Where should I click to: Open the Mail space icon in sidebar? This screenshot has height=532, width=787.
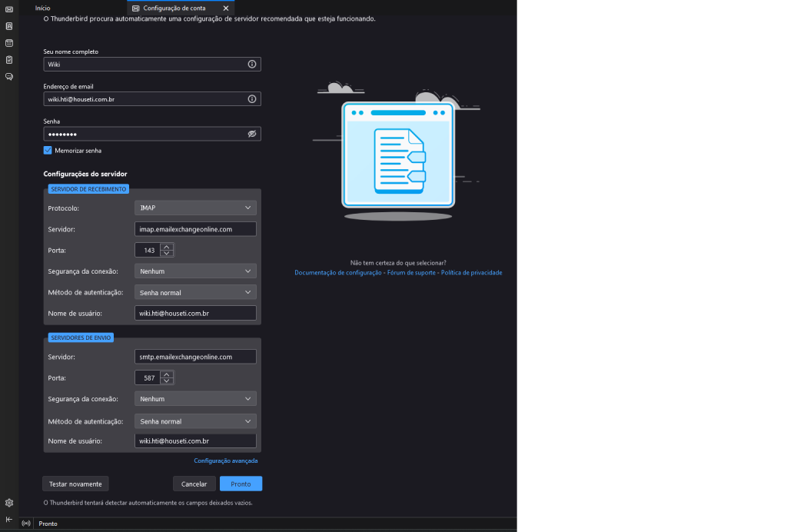click(9, 9)
